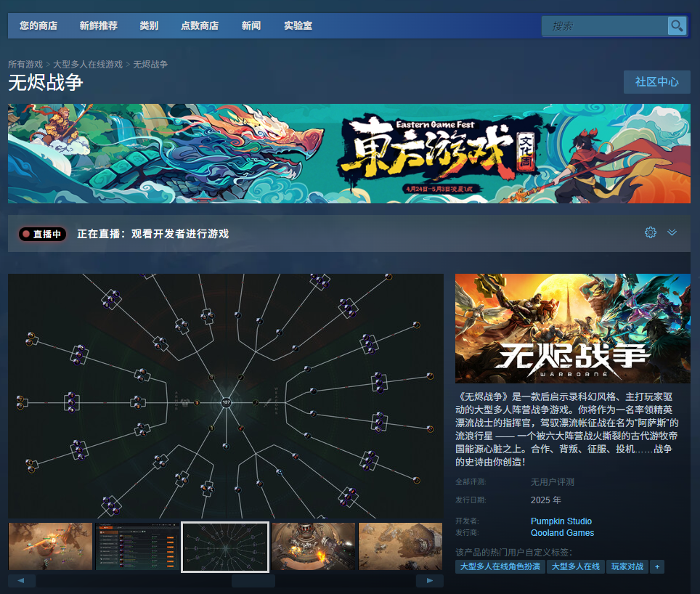Viewport: 700px width, 594px height.
Task: Go back to 所有游戏 breadcrumb
Action: tap(25, 64)
